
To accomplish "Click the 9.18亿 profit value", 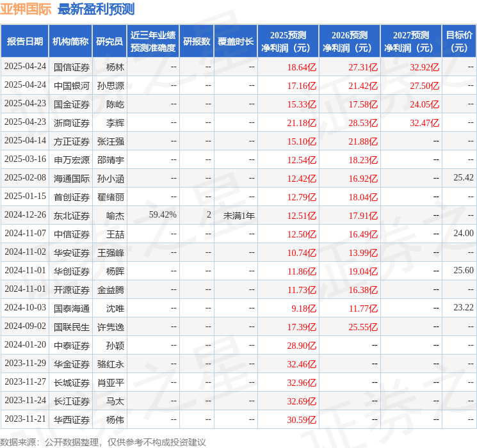I will coord(304,308).
